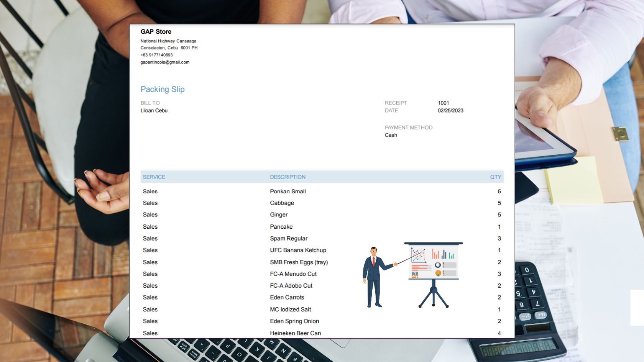Select the FC-A Adobo Cut description
Viewport: 644px width, 362px height.
pyautogui.click(x=291, y=286)
